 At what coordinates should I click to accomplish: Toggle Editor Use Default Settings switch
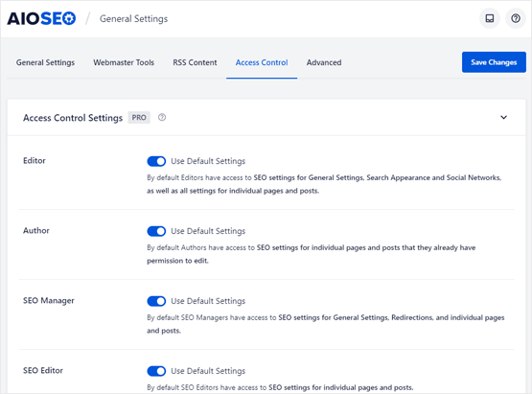click(156, 161)
